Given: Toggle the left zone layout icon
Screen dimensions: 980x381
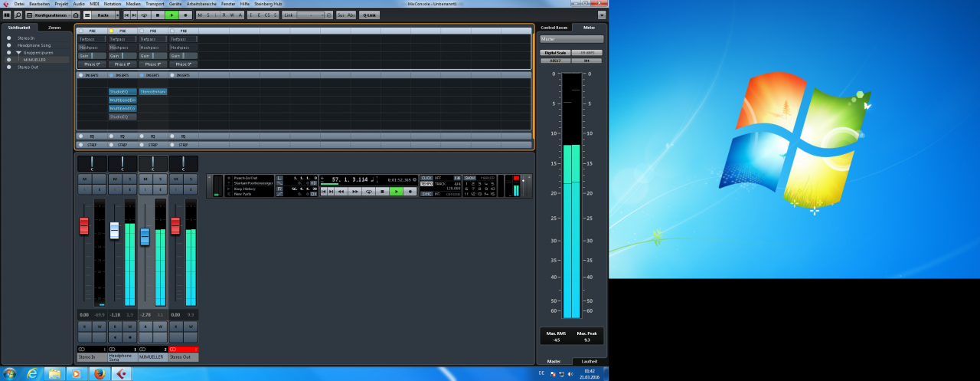Looking at the screenshot, I should 7,15.
